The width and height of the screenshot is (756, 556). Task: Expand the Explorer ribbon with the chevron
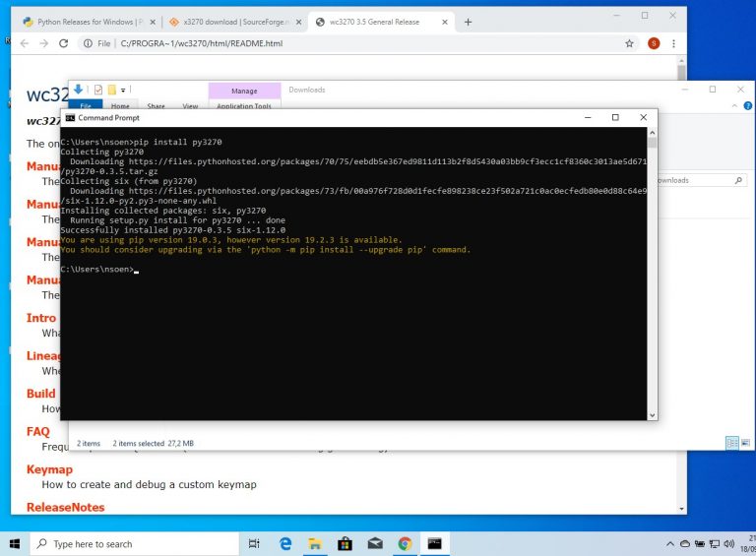tap(732, 106)
